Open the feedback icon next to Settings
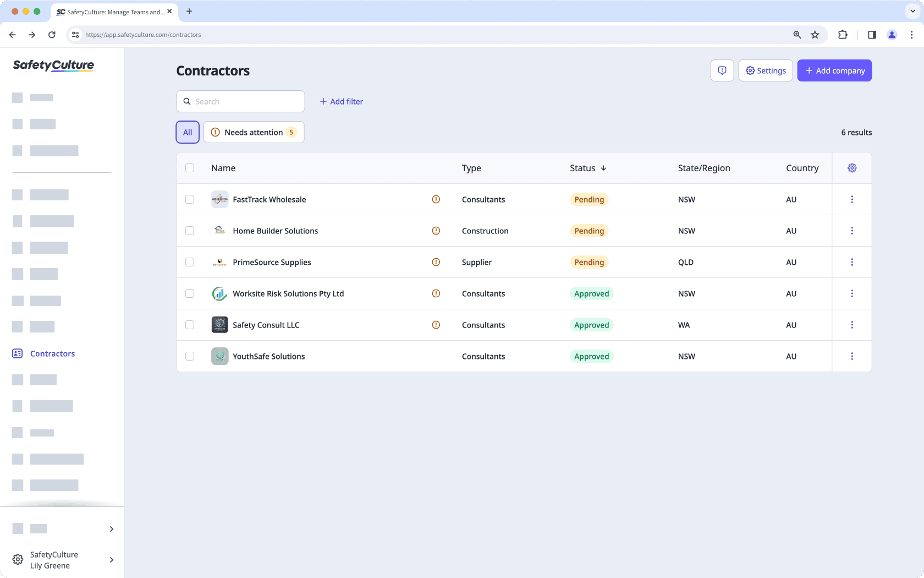Image resolution: width=924 pixels, height=578 pixels. pos(722,70)
